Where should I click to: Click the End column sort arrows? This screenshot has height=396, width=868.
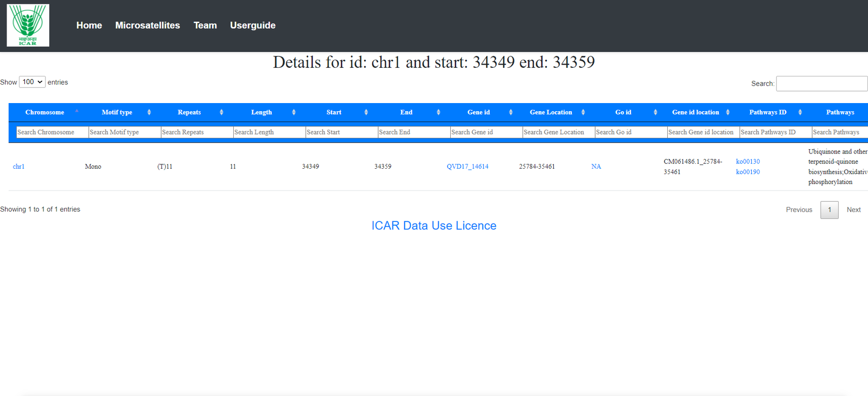click(438, 112)
